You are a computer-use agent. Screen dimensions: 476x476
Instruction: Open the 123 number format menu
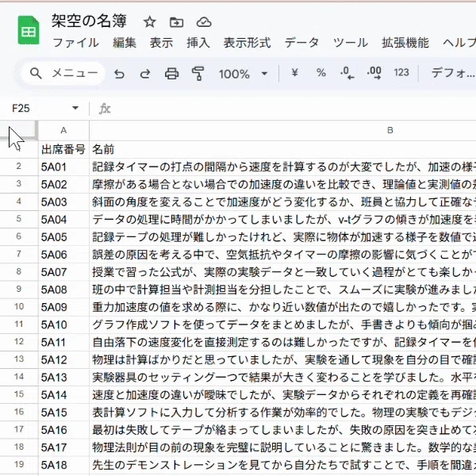(x=401, y=72)
